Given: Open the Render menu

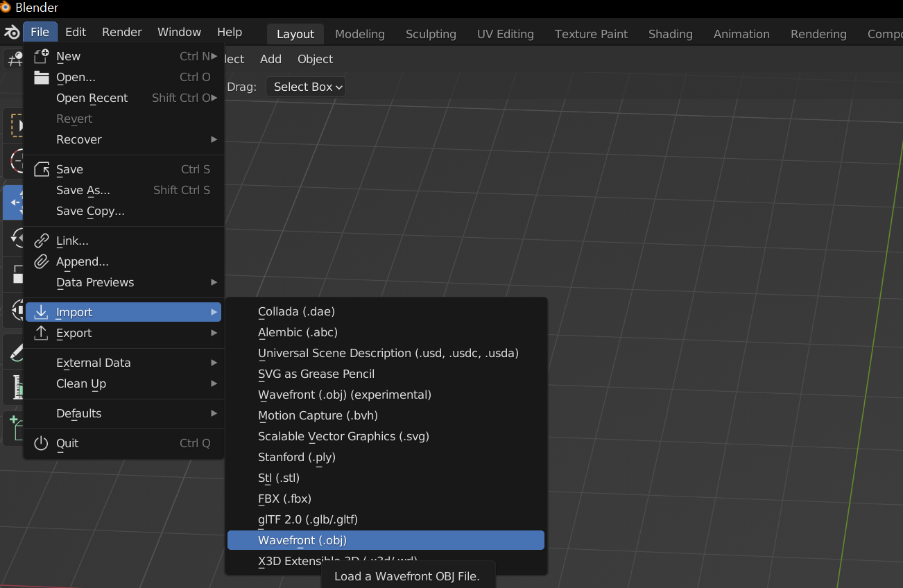Looking at the screenshot, I should click(x=122, y=32).
